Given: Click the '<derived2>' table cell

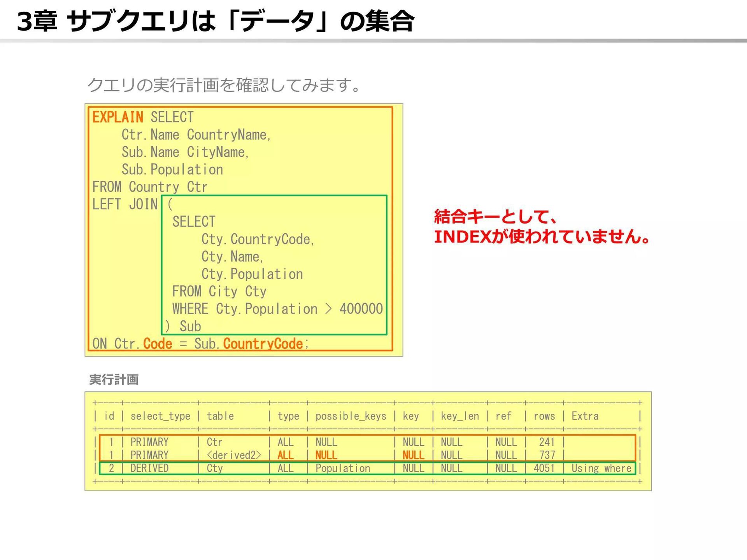Looking at the screenshot, I should (x=234, y=455).
